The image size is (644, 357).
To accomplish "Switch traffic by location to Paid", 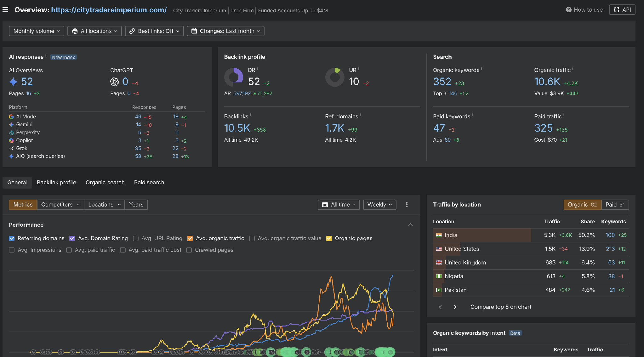I will pos(615,205).
